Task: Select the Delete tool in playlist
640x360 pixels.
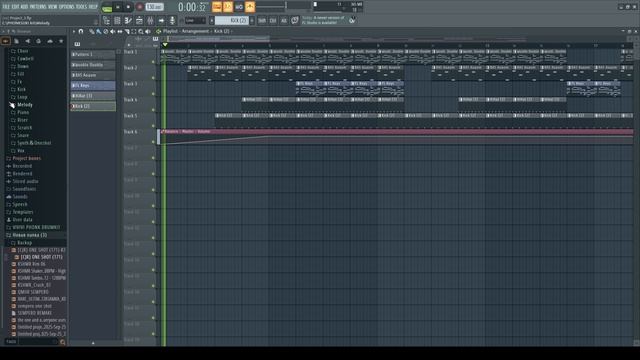Action: click(106, 31)
